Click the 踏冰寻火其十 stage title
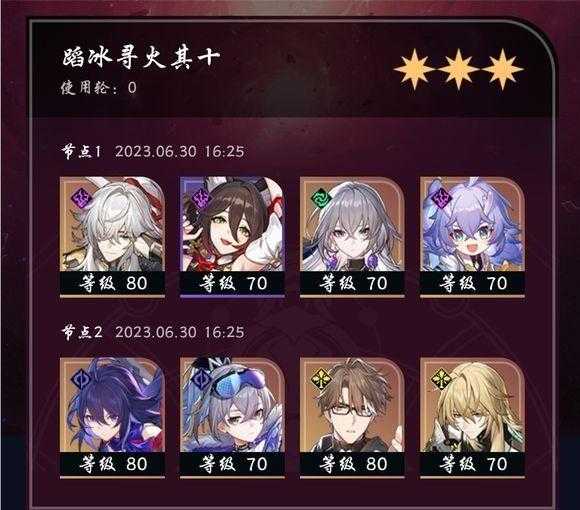The image size is (580, 510). pyautogui.click(x=141, y=58)
